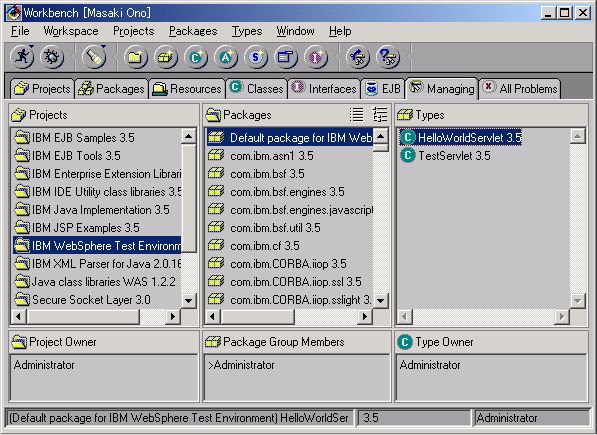Click the Create Class 'C' toolbar icon
Screen dimensions: 597x435
coord(196,57)
